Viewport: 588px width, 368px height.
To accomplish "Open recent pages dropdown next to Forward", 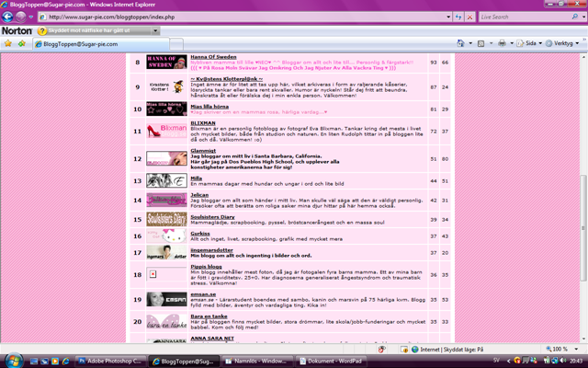I will [31, 17].
